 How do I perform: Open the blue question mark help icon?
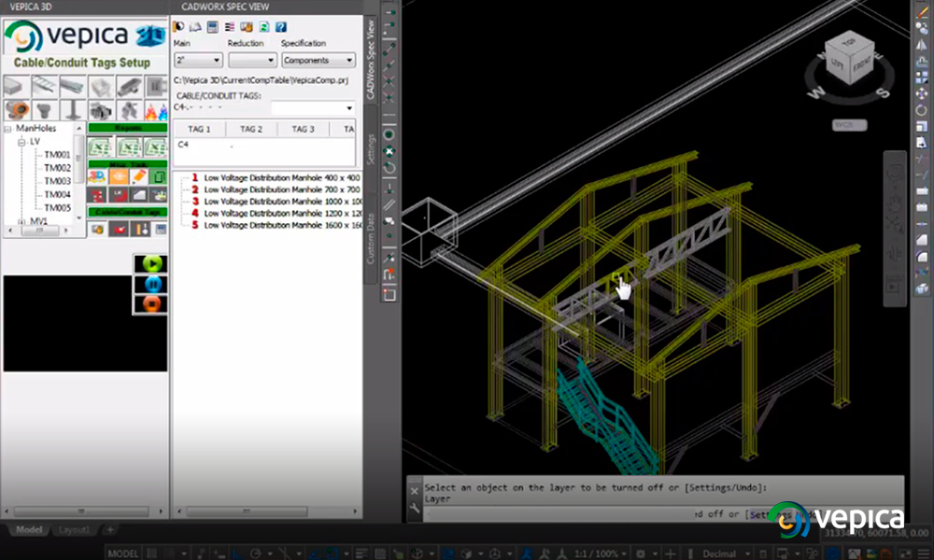point(281,27)
